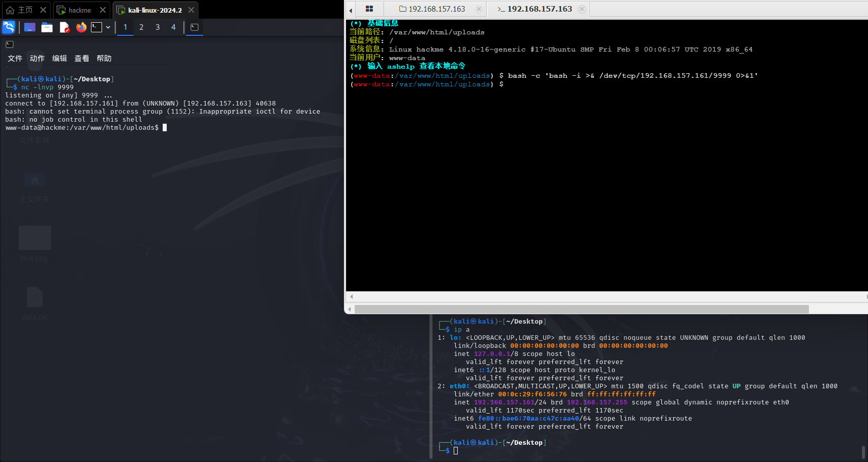
Task: Click the 'ip a' command in lower terminal
Action: point(462,330)
